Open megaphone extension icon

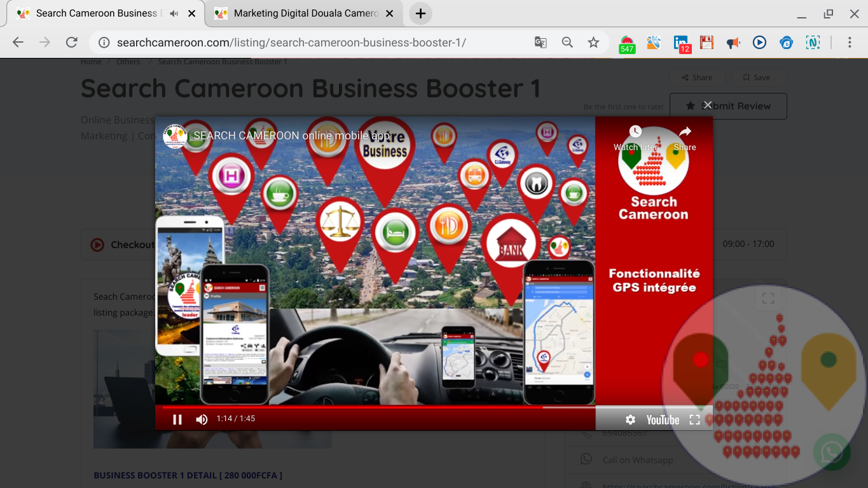[x=733, y=43]
